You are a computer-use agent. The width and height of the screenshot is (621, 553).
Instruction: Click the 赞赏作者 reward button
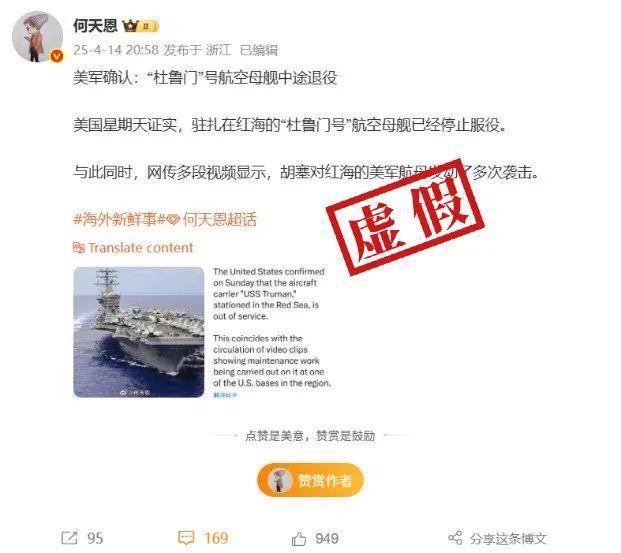pyautogui.click(x=310, y=480)
